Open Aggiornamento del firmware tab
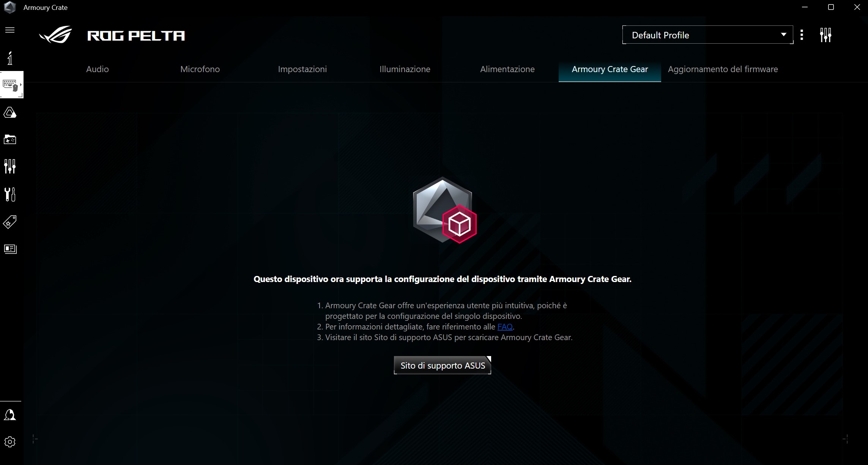 coord(723,69)
